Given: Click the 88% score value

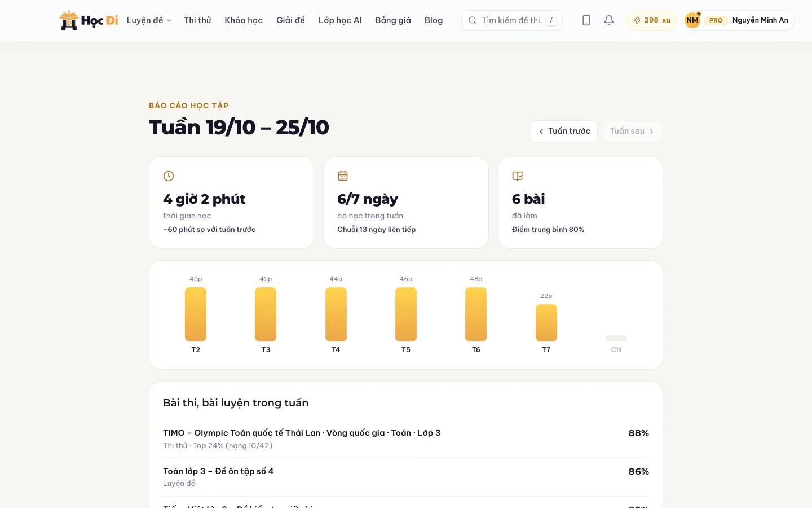Looking at the screenshot, I should 639,433.
